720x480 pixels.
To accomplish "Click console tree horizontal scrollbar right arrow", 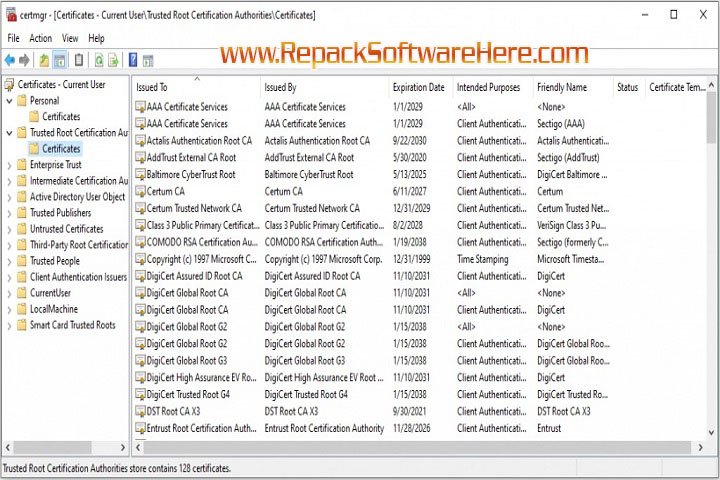I will (123, 447).
